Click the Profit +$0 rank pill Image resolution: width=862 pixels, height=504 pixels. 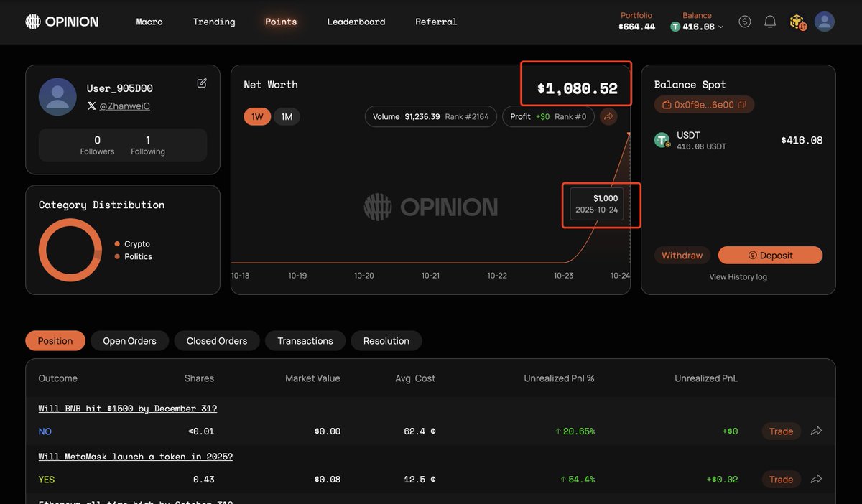548,116
